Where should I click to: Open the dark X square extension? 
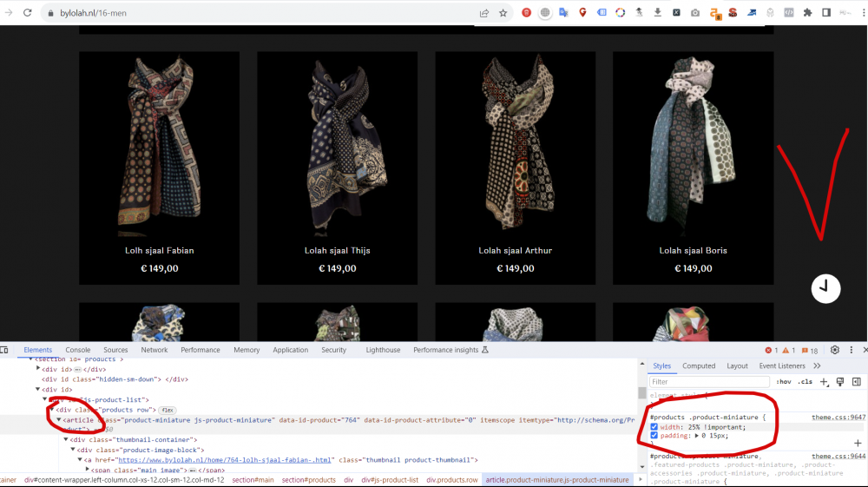click(x=676, y=12)
